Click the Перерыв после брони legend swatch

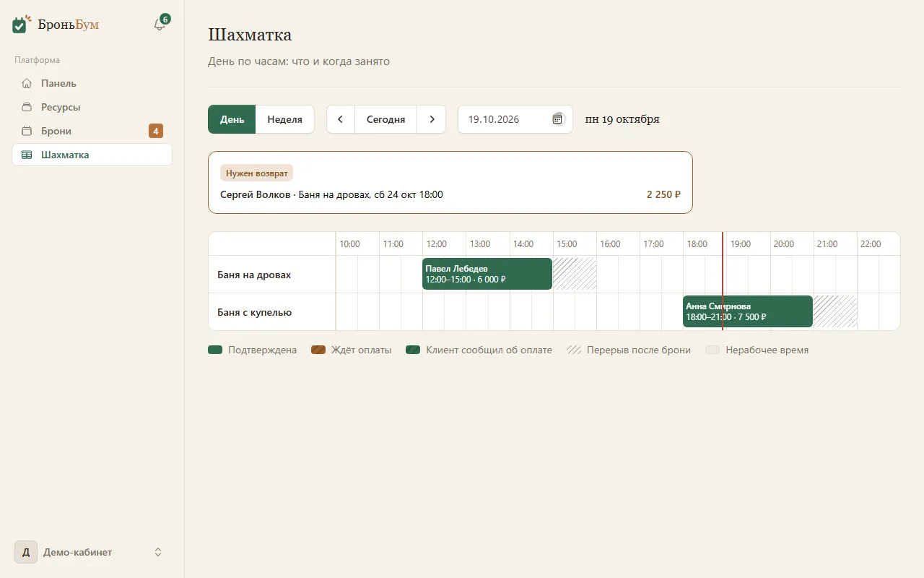(x=574, y=350)
